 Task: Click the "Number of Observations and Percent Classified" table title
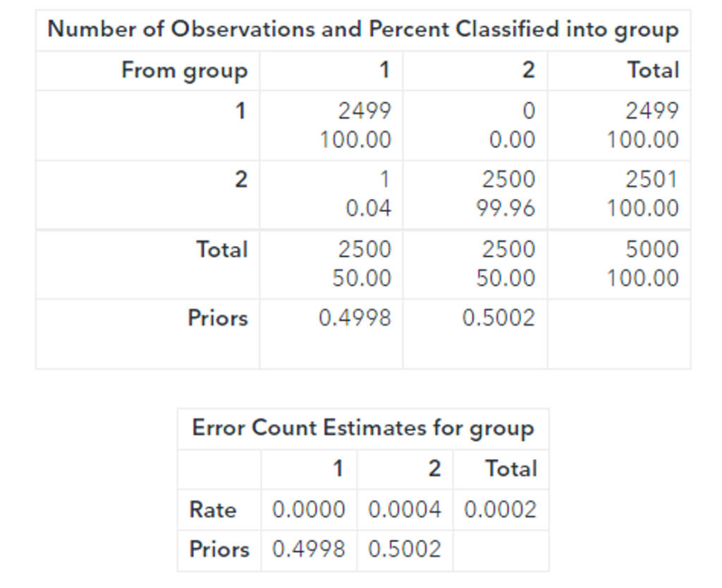click(x=362, y=30)
